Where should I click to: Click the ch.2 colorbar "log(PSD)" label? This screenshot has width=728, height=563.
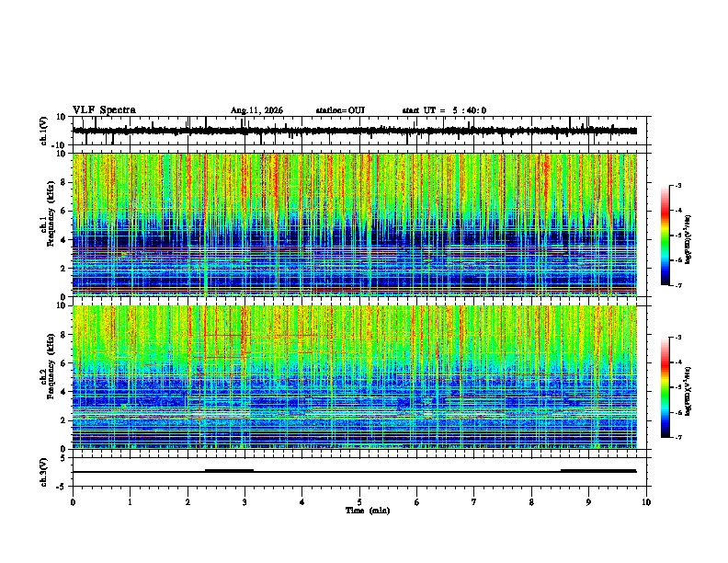tap(688, 390)
